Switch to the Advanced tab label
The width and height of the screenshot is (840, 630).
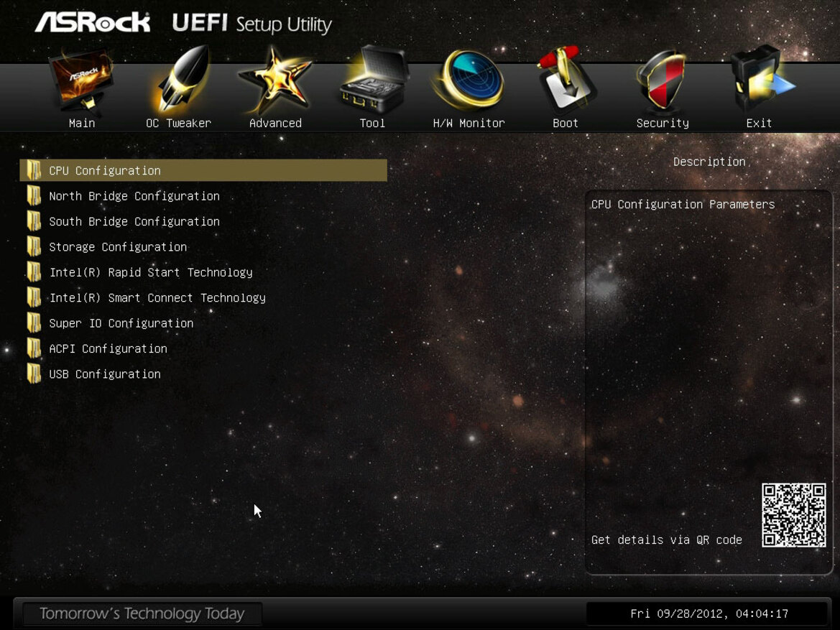[x=275, y=124]
